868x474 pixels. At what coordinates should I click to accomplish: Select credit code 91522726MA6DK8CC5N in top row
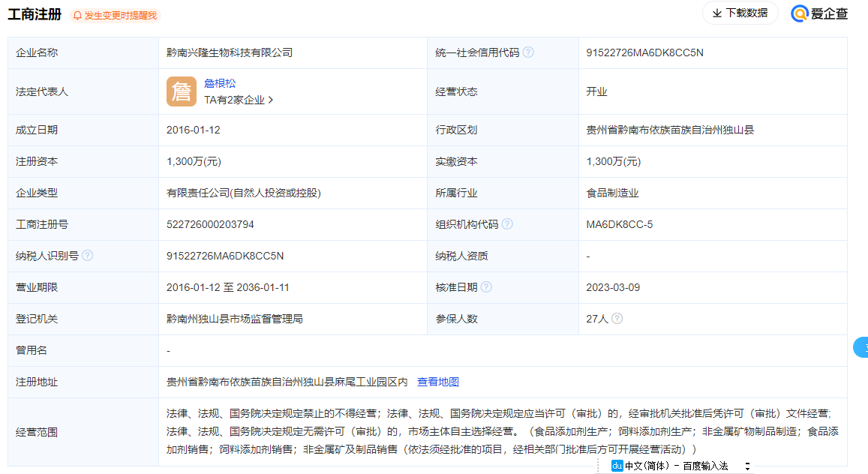(645, 52)
